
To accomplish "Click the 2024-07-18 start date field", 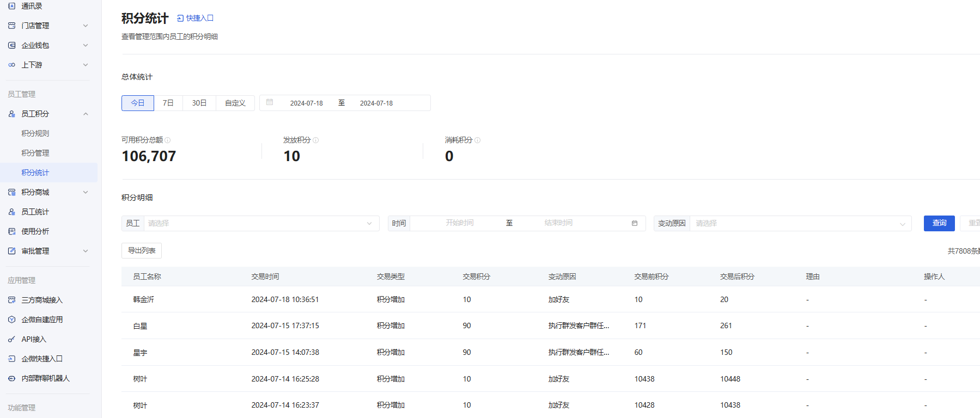I will [306, 103].
